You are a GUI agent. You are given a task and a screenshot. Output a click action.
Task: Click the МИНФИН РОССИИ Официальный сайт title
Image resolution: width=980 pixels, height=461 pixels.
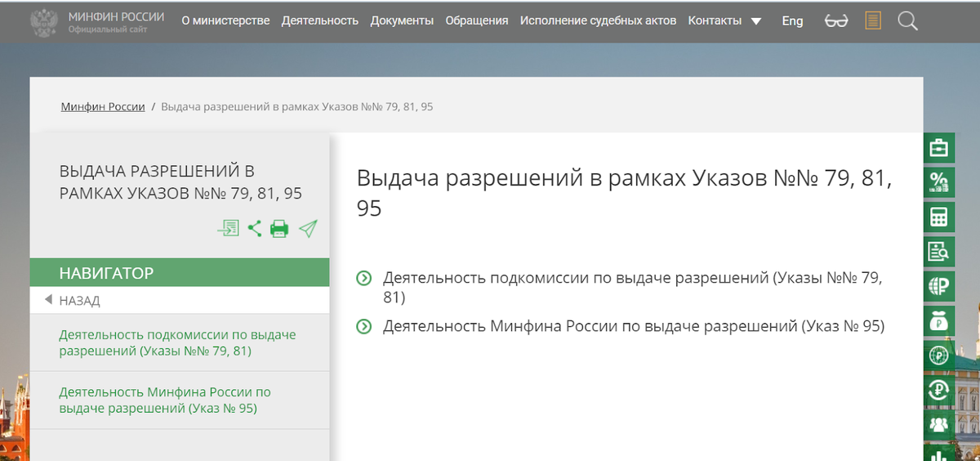click(x=116, y=23)
